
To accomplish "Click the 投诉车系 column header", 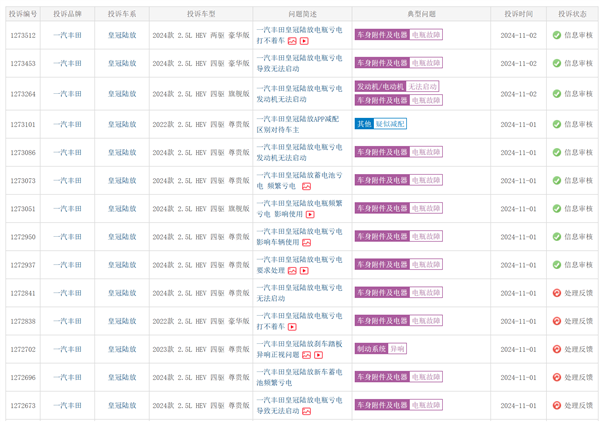I will coord(122,14).
